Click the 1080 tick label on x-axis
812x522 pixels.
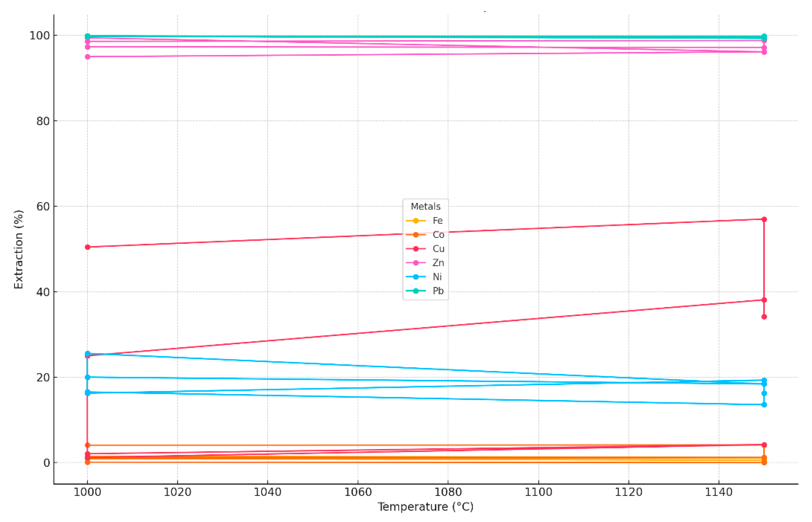448,492
